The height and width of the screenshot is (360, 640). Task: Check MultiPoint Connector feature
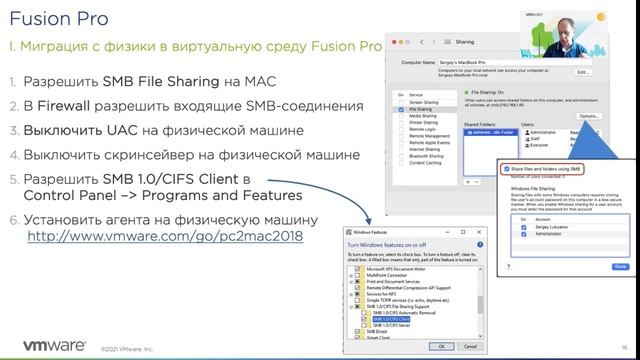point(358,276)
